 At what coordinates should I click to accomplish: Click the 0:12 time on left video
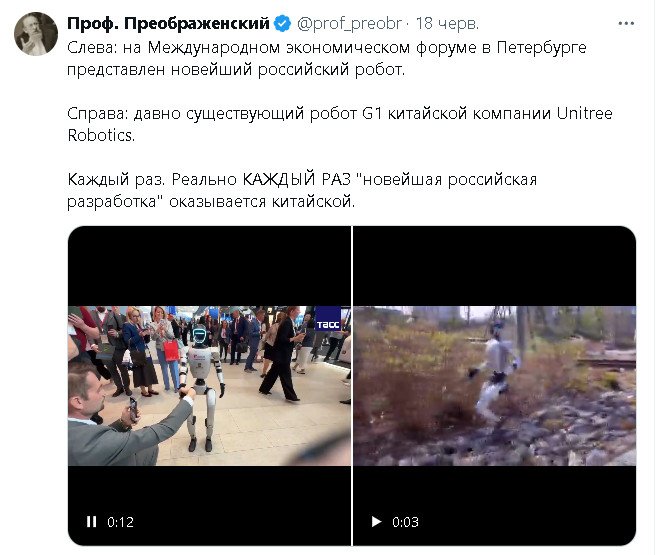pyautogui.click(x=120, y=522)
